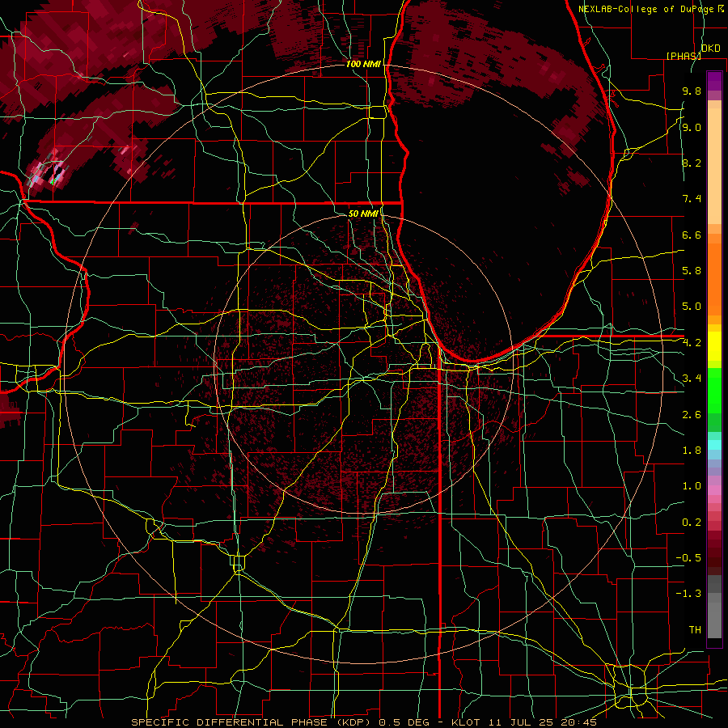Pick the pink band of color scale
Image resolution: width=728 pixels, height=728 pixels.
714,489
